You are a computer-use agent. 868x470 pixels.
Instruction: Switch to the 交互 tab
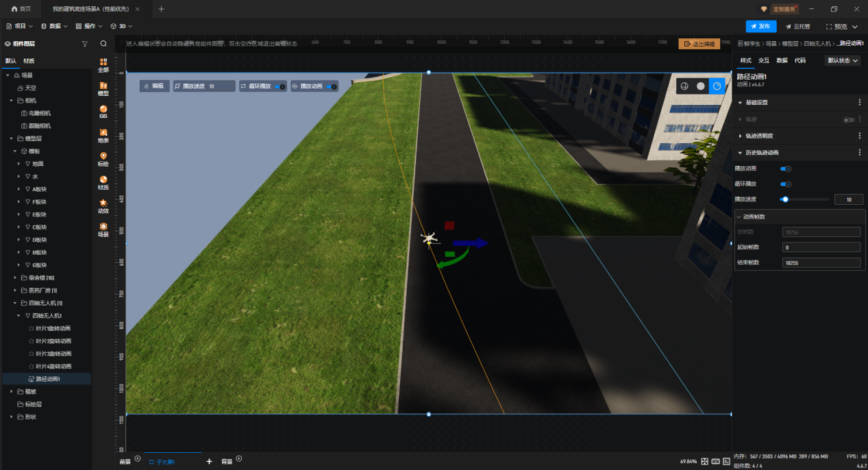(763, 60)
